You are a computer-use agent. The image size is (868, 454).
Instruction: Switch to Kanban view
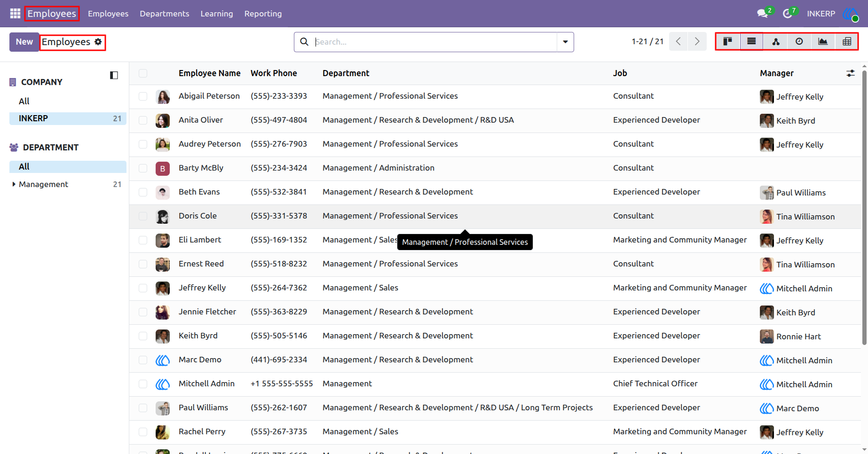(x=728, y=42)
